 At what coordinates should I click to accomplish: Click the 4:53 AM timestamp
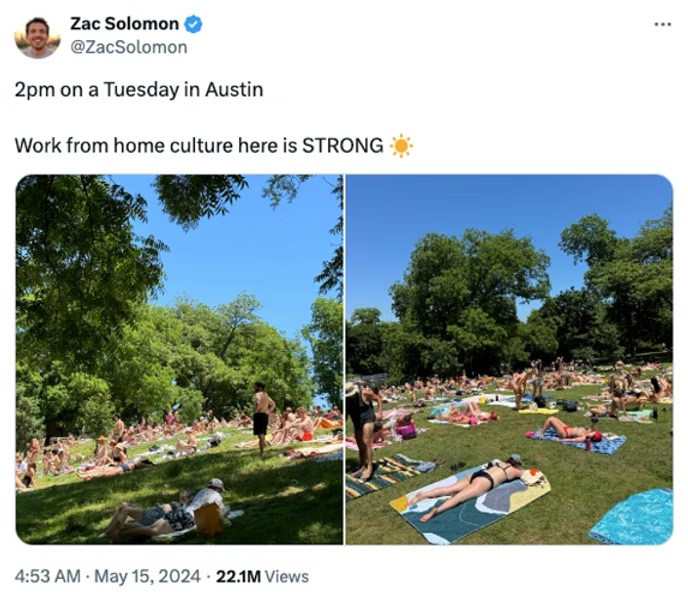(47, 576)
